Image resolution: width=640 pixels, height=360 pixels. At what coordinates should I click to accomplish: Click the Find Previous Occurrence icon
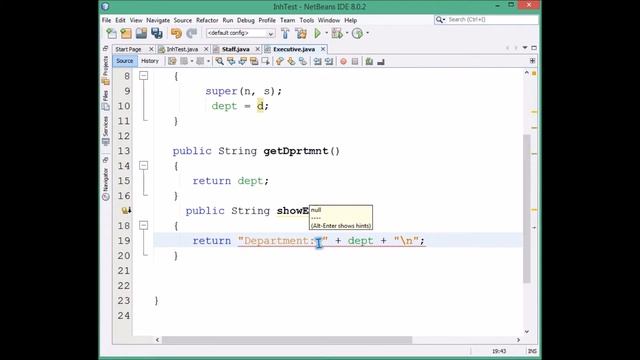pos(231,61)
